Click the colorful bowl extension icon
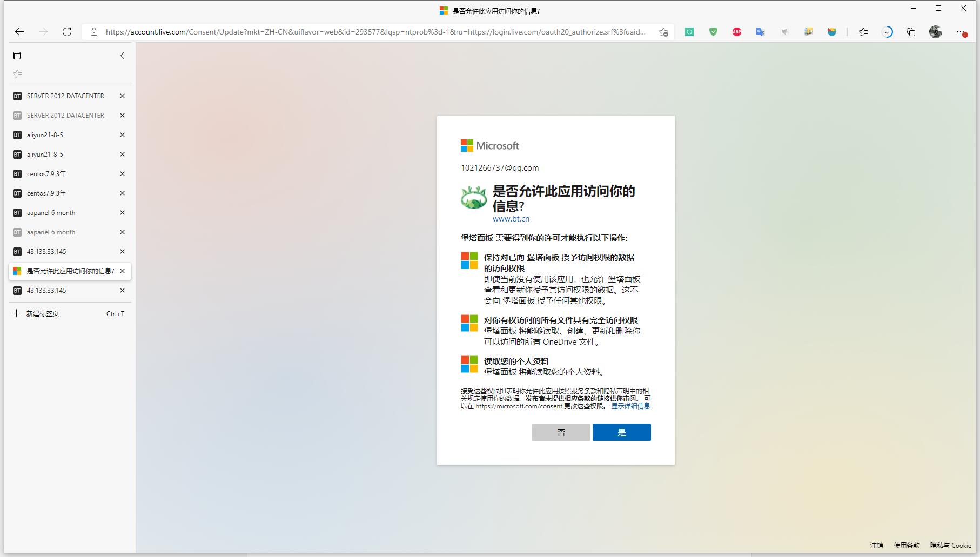 point(832,32)
